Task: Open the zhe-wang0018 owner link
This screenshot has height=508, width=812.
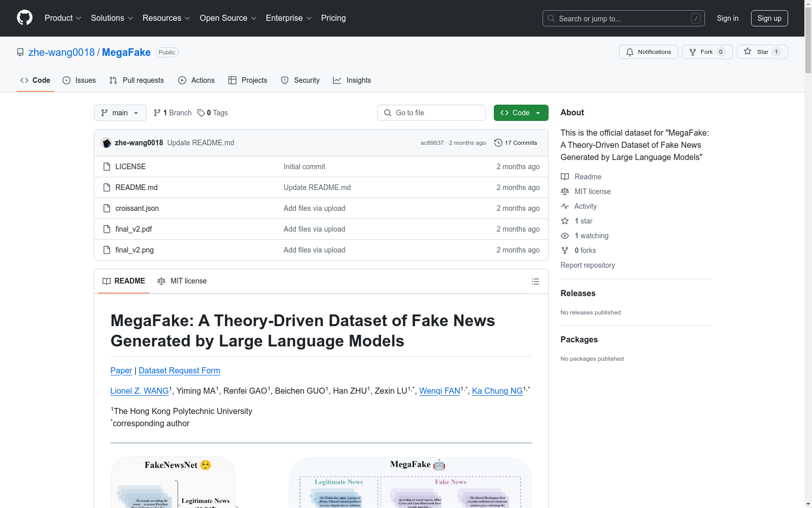Action: pos(61,52)
